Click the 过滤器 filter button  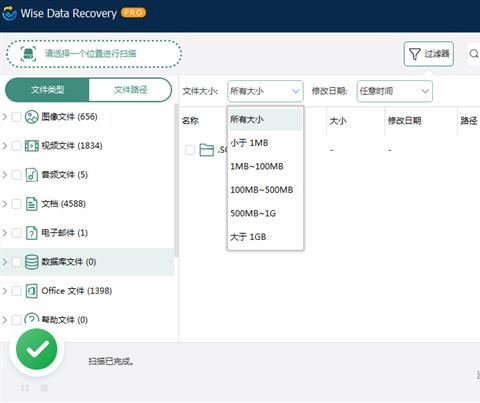click(x=429, y=54)
